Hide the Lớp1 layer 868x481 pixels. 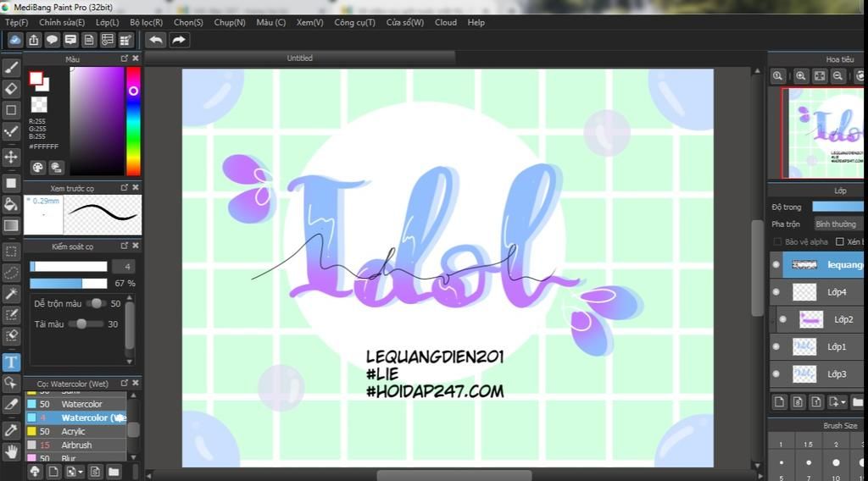[776, 346]
